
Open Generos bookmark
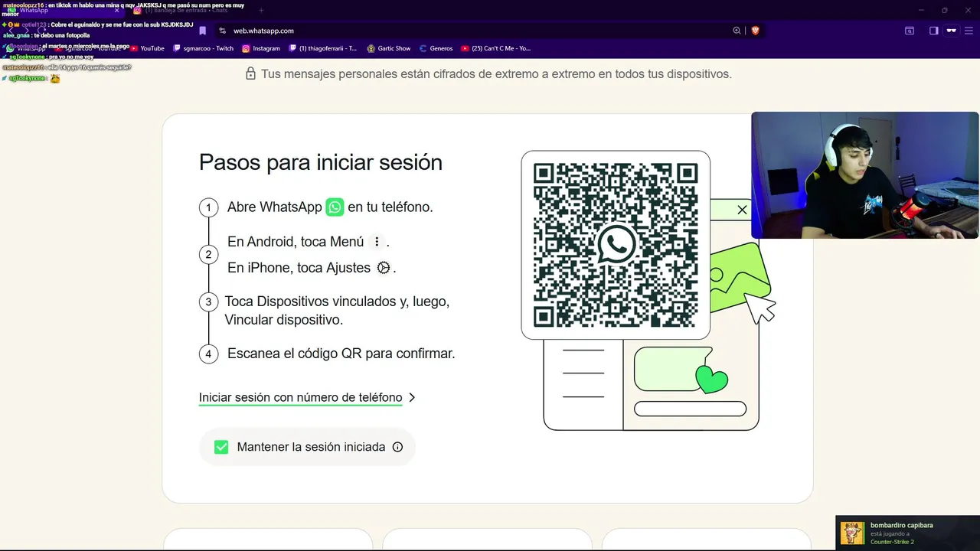tap(436, 48)
